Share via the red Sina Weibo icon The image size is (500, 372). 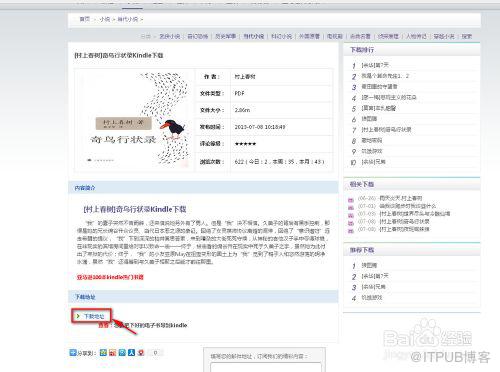113,353
